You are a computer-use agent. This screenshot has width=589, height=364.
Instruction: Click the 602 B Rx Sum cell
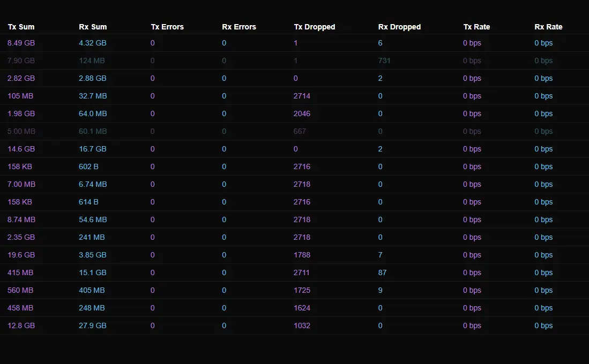pos(88,166)
